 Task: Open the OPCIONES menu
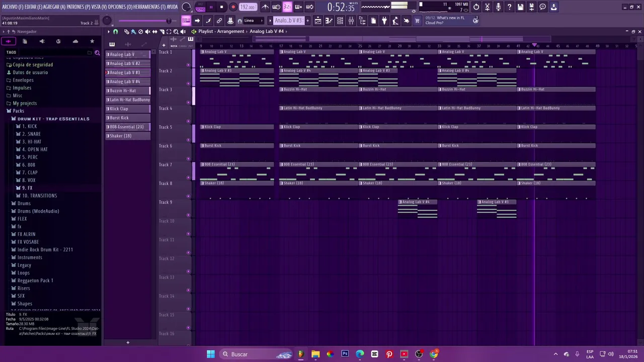click(120, 7)
